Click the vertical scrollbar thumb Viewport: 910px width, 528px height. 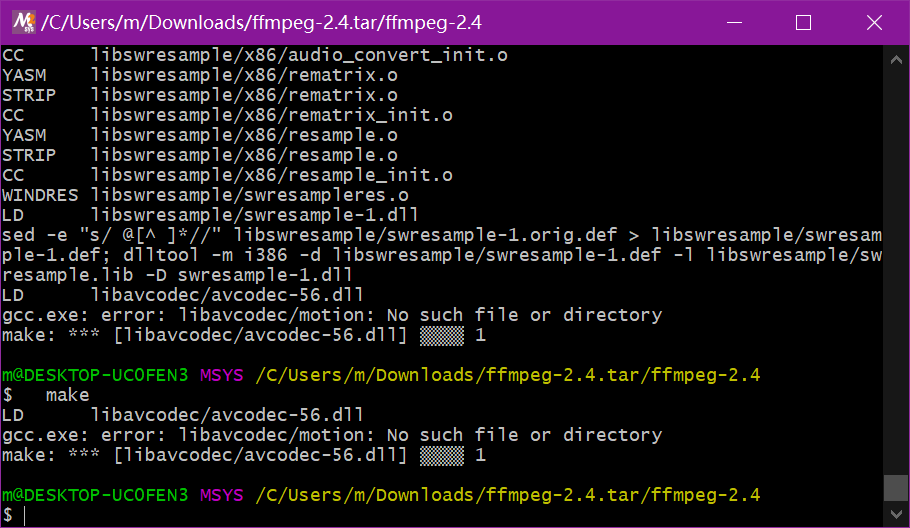tap(896, 487)
